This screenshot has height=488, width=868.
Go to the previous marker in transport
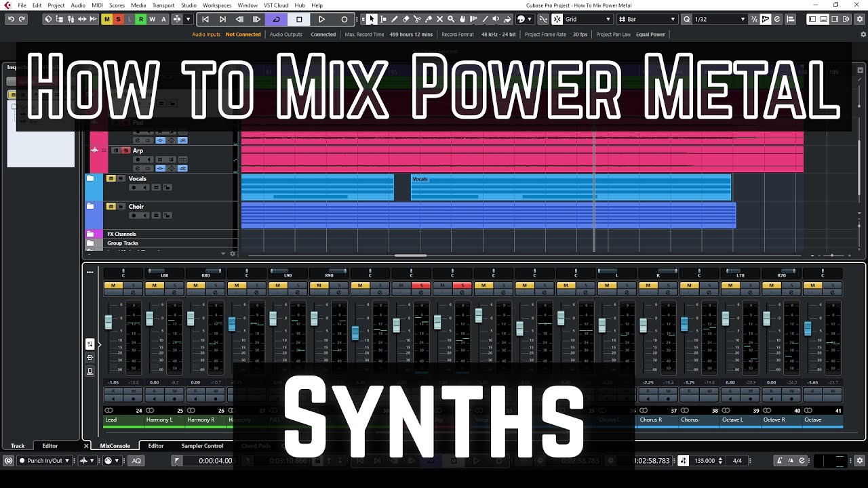pos(205,19)
